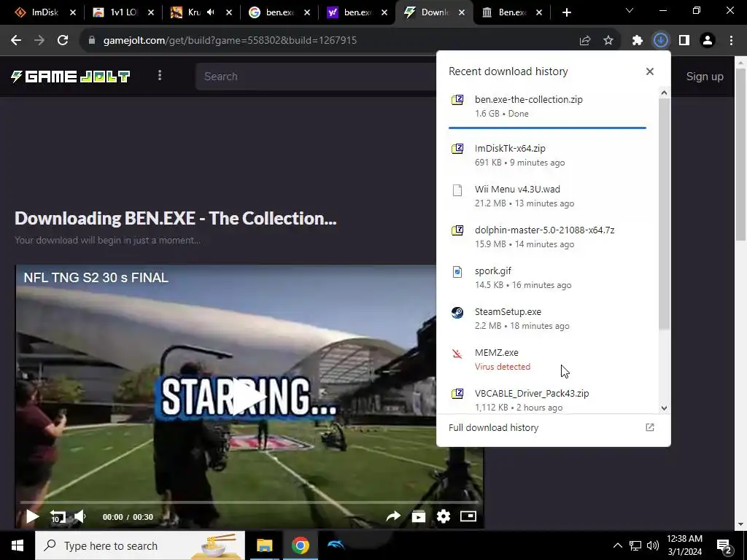Open Game Jolt's vertical dots menu
The image size is (747, 560).
point(160,76)
